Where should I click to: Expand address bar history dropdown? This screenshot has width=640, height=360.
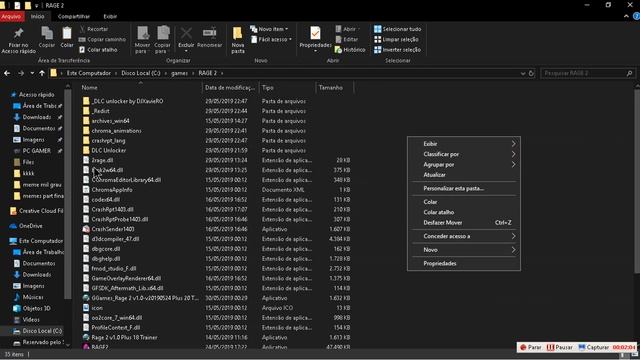point(523,73)
